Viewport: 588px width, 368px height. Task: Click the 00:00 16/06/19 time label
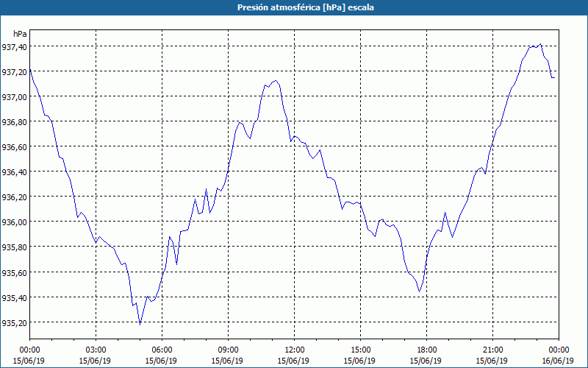click(558, 355)
